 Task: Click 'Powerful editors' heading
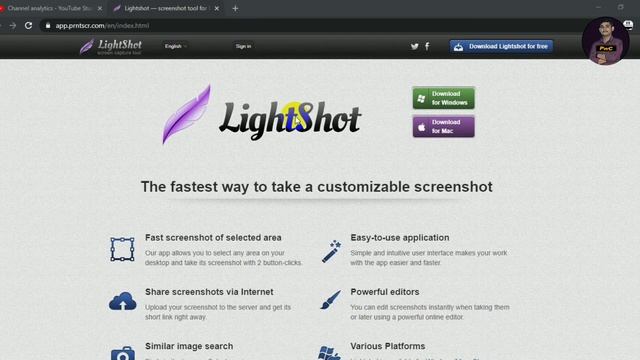pos(384,292)
